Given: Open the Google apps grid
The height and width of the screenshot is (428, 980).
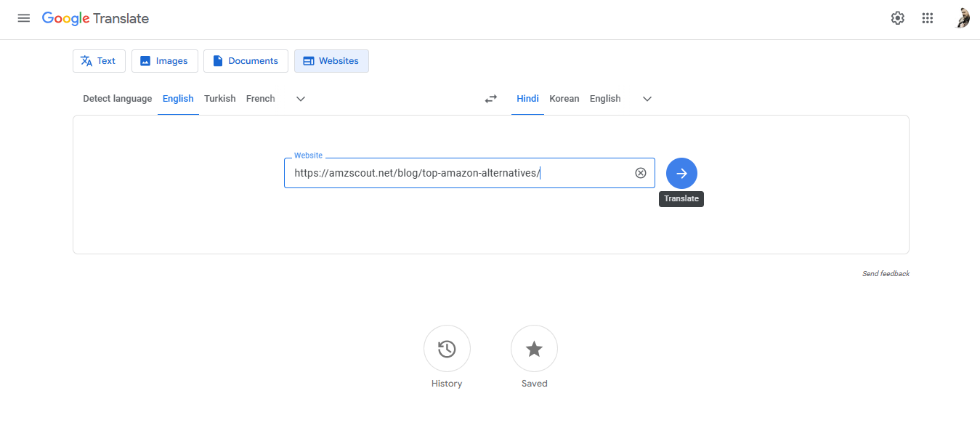Looking at the screenshot, I should pos(927,17).
